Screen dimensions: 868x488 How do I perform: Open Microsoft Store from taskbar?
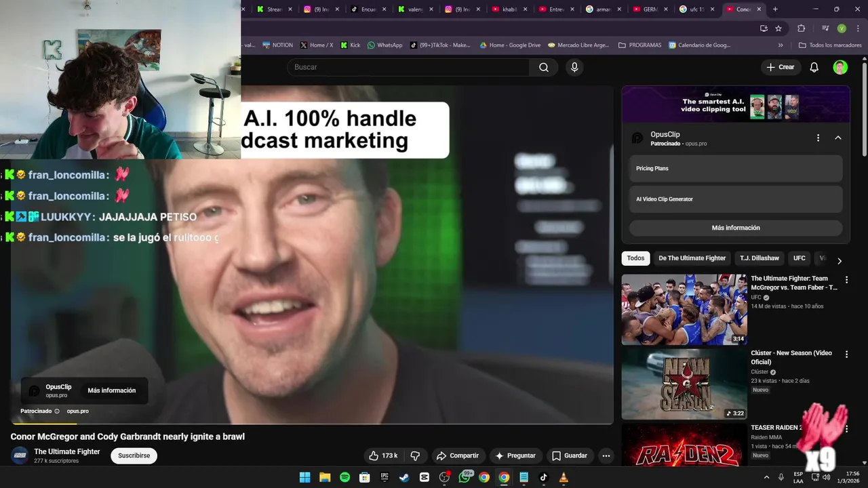(365, 477)
